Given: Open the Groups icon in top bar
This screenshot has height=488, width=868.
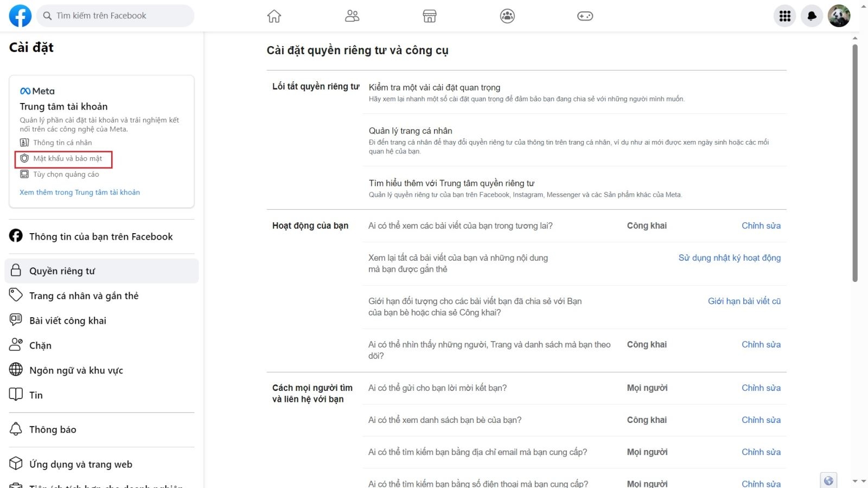Looking at the screenshot, I should pos(507,16).
